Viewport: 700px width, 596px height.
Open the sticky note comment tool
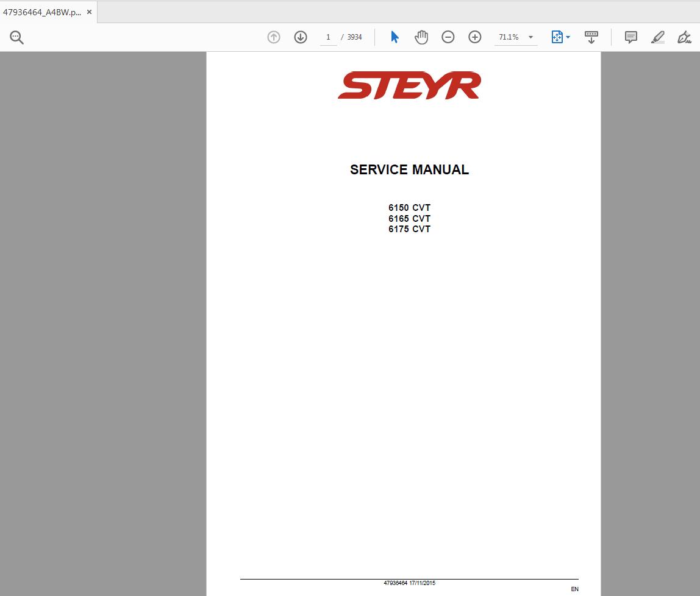[x=630, y=37]
